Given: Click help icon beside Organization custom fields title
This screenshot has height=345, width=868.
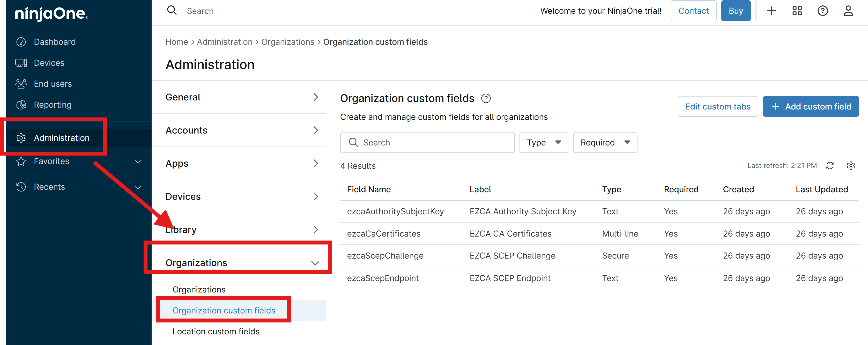Looking at the screenshot, I should (486, 98).
